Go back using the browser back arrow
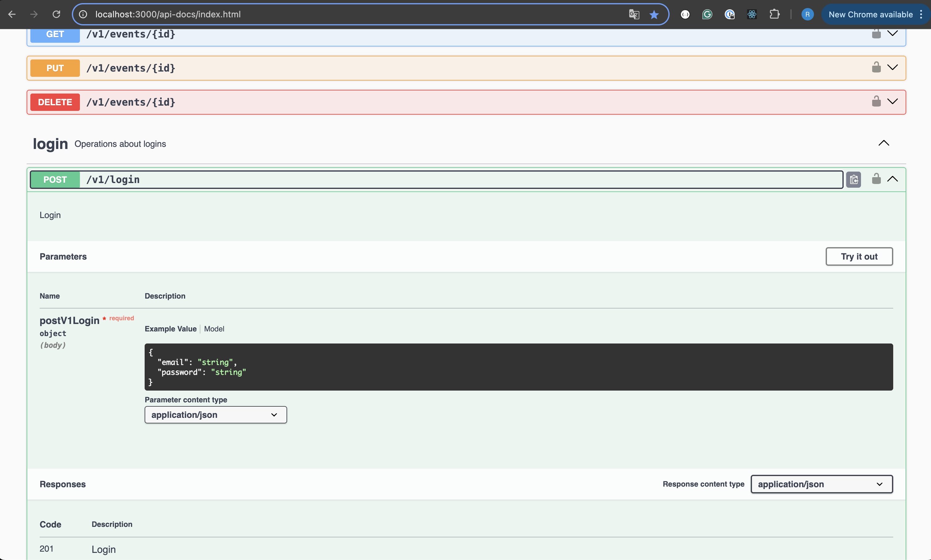The height and width of the screenshot is (560, 931). tap(12, 14)
